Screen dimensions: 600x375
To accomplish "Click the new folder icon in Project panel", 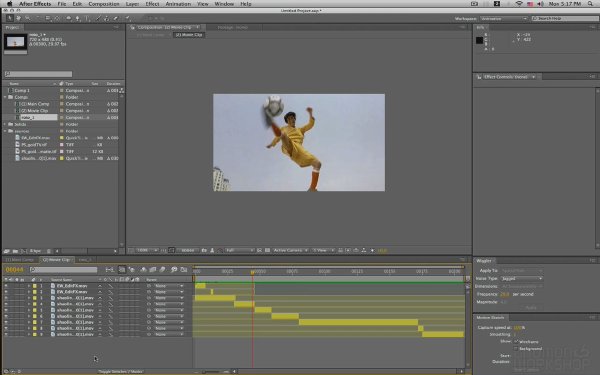I will pyautogui.click(x=15, y=251).
